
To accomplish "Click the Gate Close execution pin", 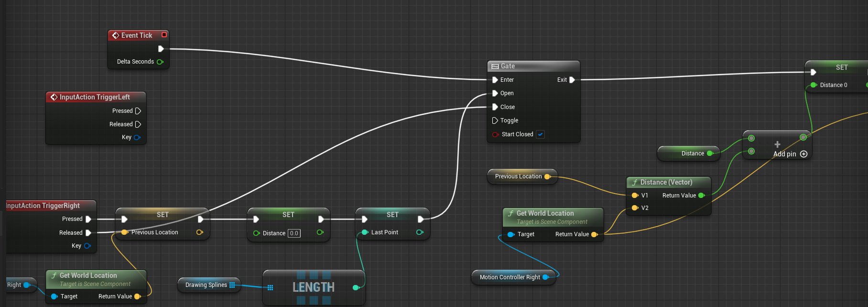I will coord(495,107).
